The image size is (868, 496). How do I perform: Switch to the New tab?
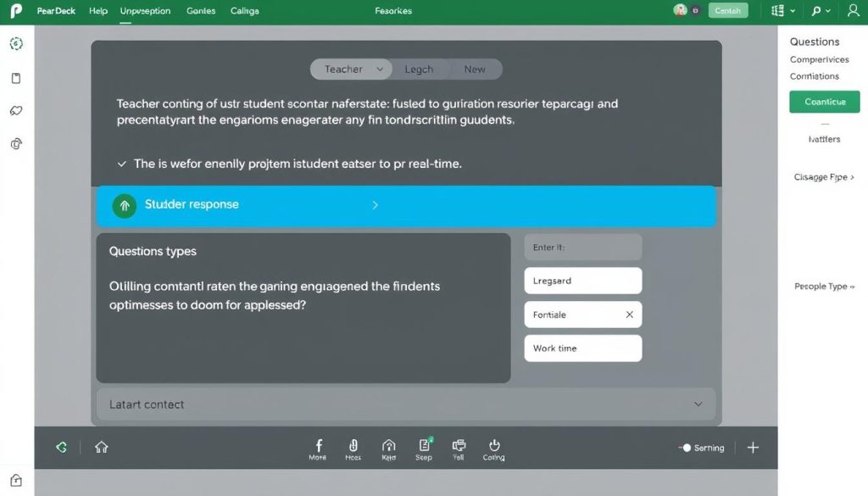[475, 70]
